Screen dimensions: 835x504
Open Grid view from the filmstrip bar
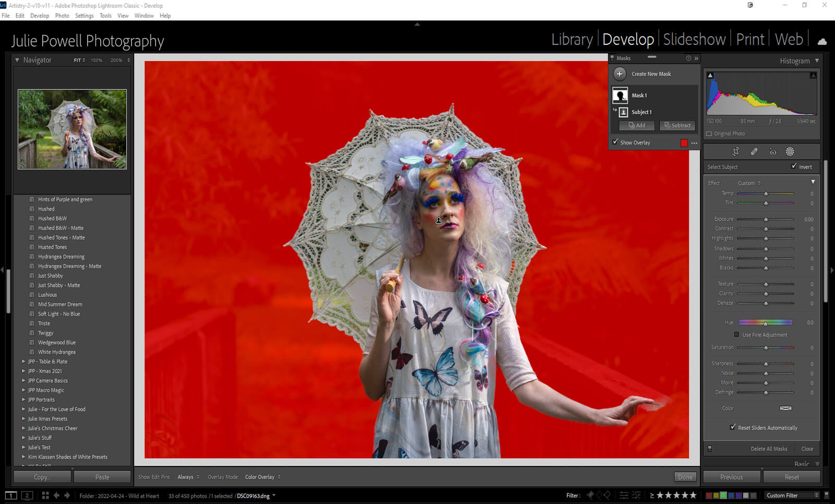pos(45,496)
